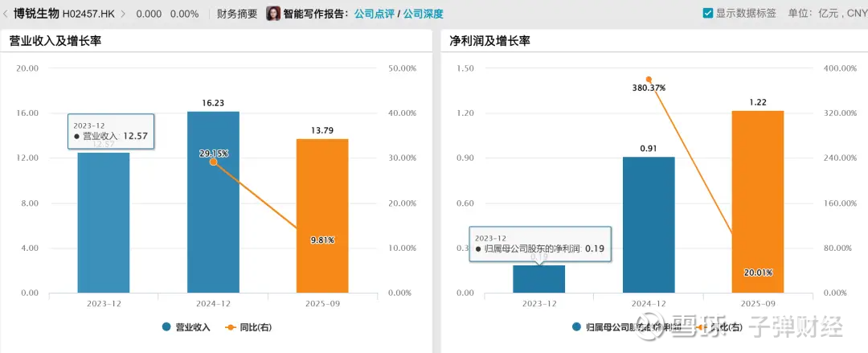Screen dimensions: 868x353
Task: Click the 2024-12 revenue bar 16.23
Action: [213, 202]
